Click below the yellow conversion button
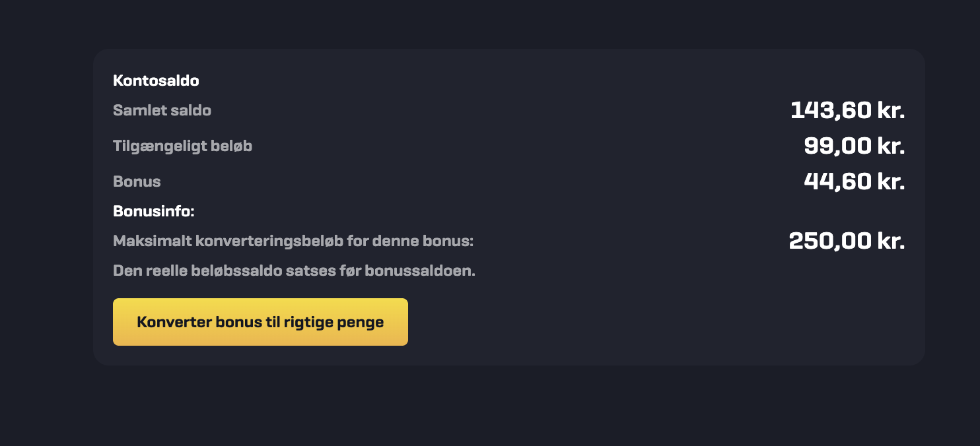This screenshot has width=980, height=446. (260, 356)
